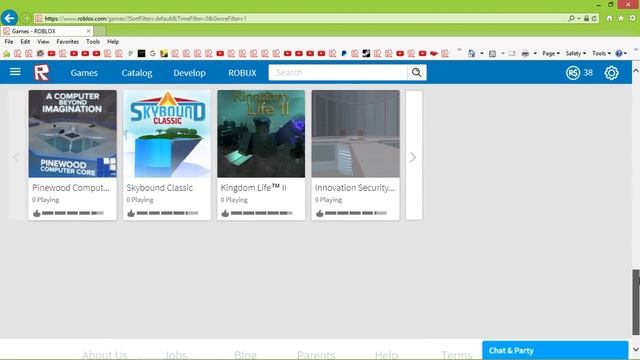Open the Google G favorite shortcut

tap(153, 53)
